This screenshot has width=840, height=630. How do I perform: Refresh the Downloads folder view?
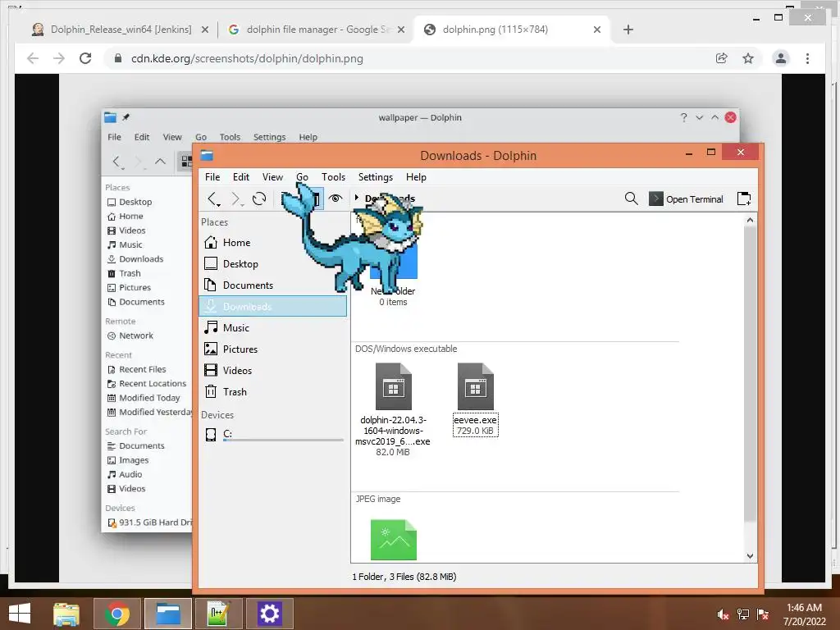(x=259, y=199)
